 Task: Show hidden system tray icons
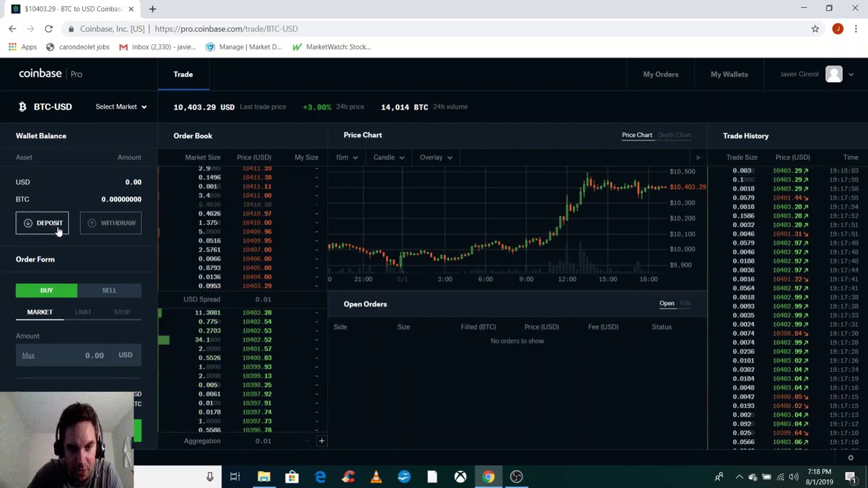click(739, 476)
